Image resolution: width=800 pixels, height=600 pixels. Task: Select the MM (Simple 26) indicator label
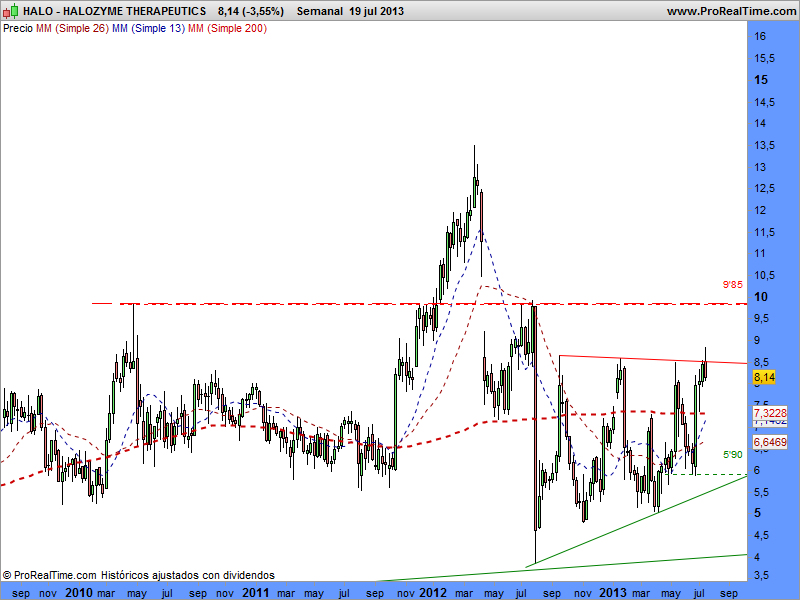point(72,29)
